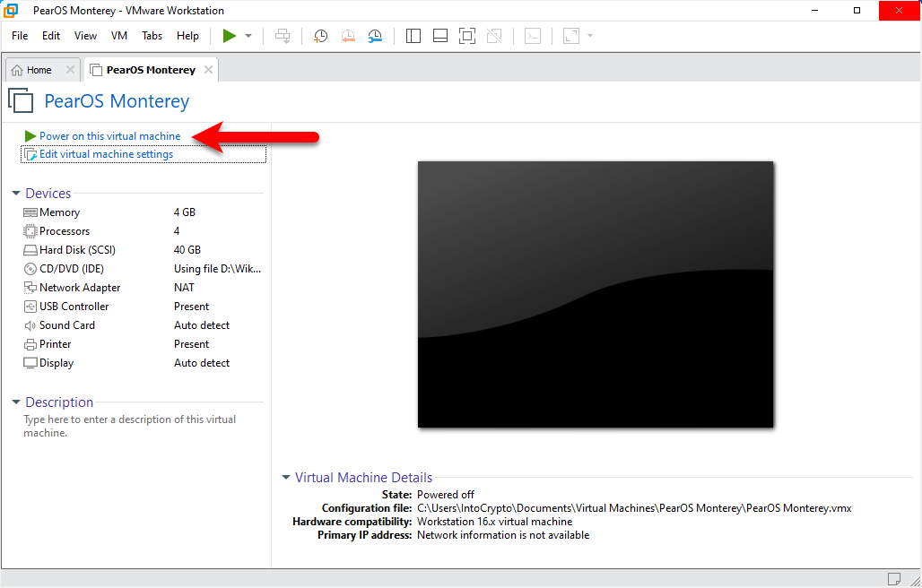Enter full screen mode icon
Viewport: 922px width, 588px height.
tap(467, 36)
